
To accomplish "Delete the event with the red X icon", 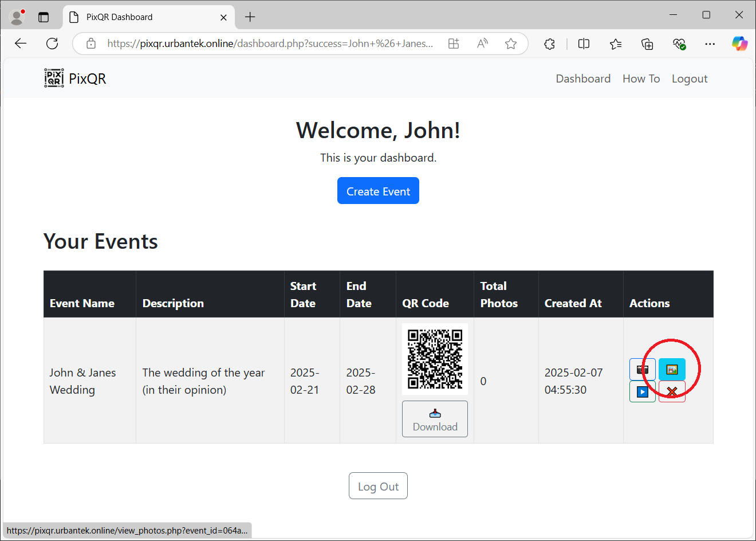I will pos(672,392).
